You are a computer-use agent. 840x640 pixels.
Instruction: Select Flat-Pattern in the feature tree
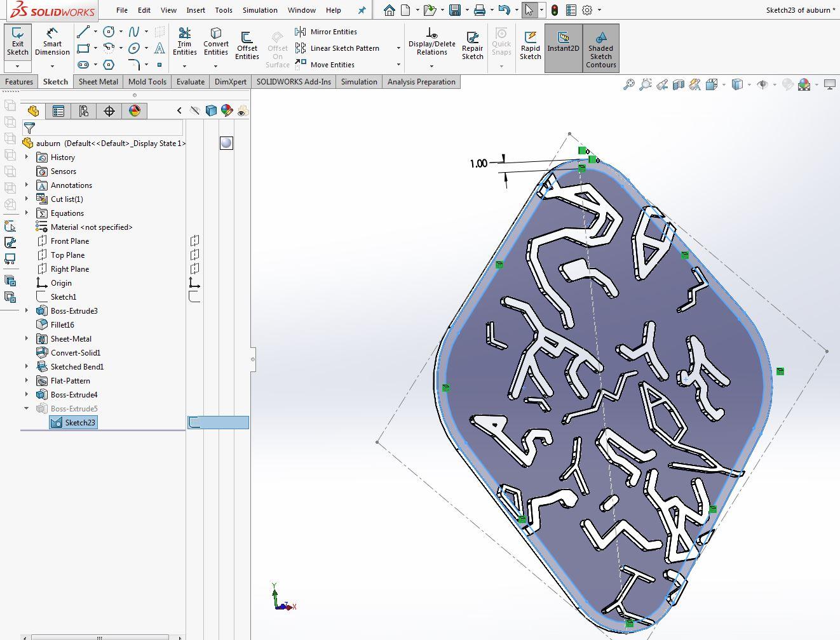[x=70, y=380]
